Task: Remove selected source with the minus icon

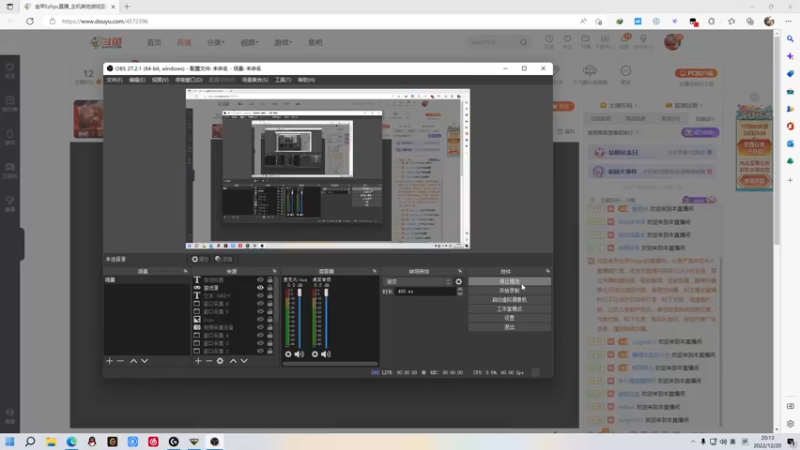Action: click(x=209, y=361)
